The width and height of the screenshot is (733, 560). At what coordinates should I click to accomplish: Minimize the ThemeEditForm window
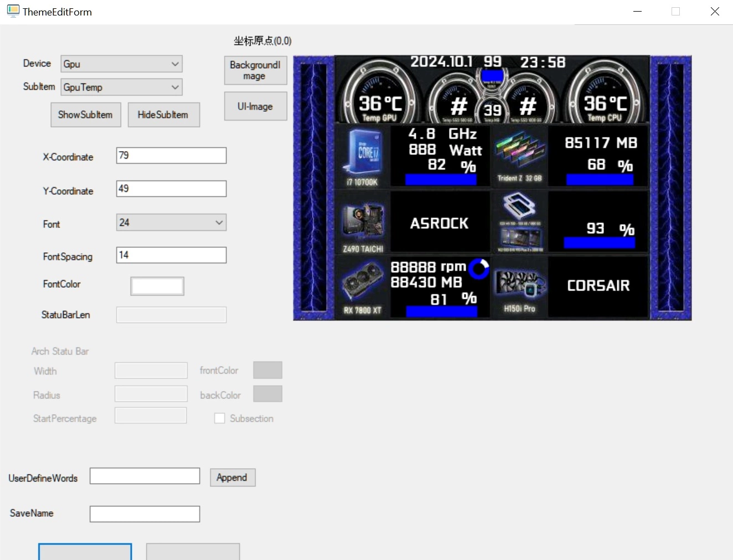[638, 12]
